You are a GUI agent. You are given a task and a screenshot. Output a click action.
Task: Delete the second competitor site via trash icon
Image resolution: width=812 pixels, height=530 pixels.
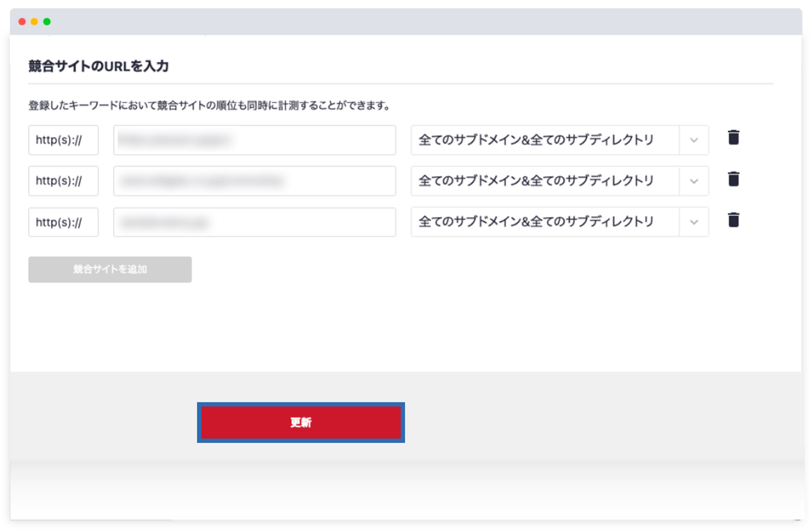point(734,179)
